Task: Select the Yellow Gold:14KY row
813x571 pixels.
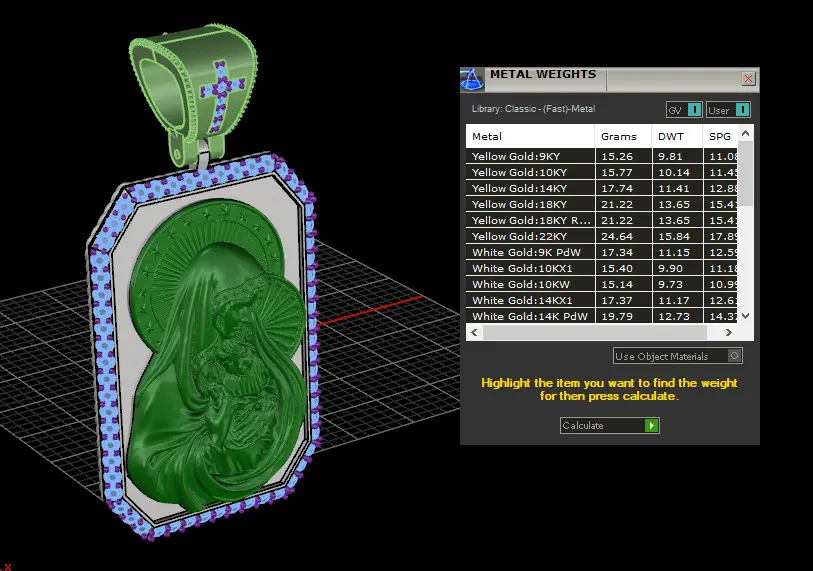Action: pos(601,188)
